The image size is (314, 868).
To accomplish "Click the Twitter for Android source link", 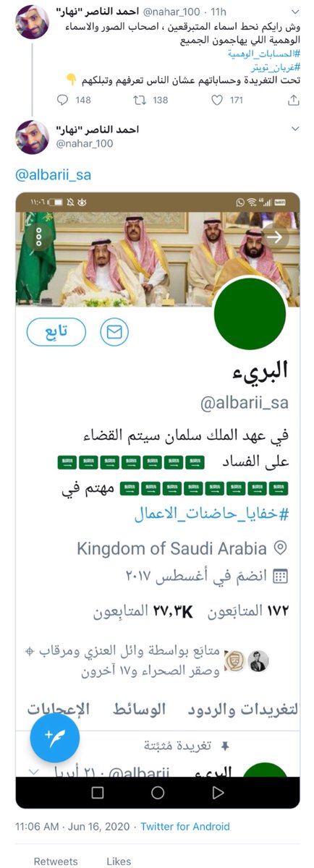I will (185, 826).
